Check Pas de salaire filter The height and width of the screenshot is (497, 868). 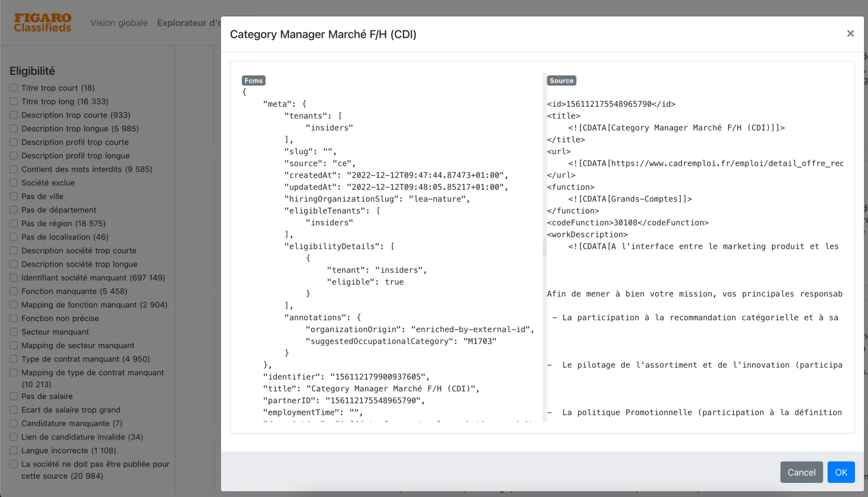tap(14, 396)
